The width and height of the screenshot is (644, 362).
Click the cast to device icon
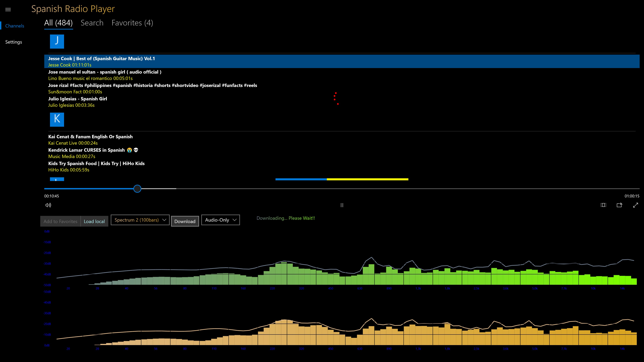tap(619, 205)
